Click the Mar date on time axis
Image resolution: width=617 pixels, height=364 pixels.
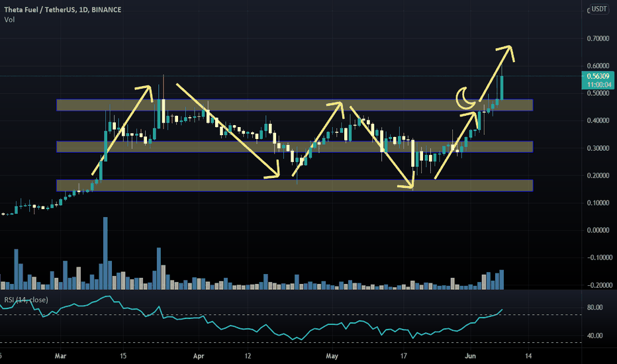pyautogui.click(x=60, y=356)
